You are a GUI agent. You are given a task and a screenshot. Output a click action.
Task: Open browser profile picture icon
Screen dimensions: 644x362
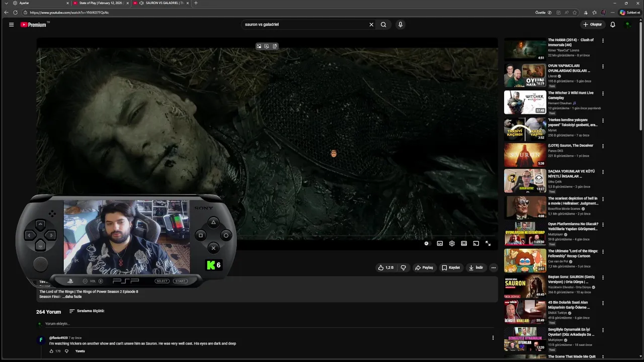coord(603,13)
